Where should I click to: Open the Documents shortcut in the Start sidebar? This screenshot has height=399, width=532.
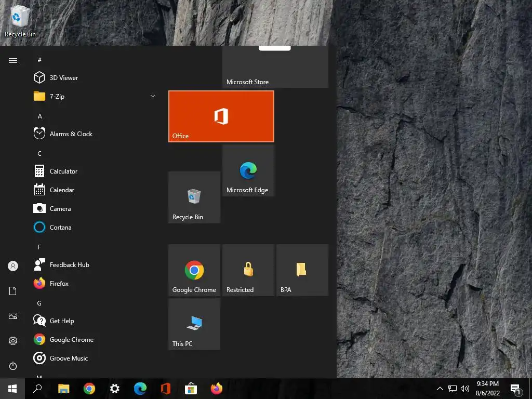pos(13,291)
